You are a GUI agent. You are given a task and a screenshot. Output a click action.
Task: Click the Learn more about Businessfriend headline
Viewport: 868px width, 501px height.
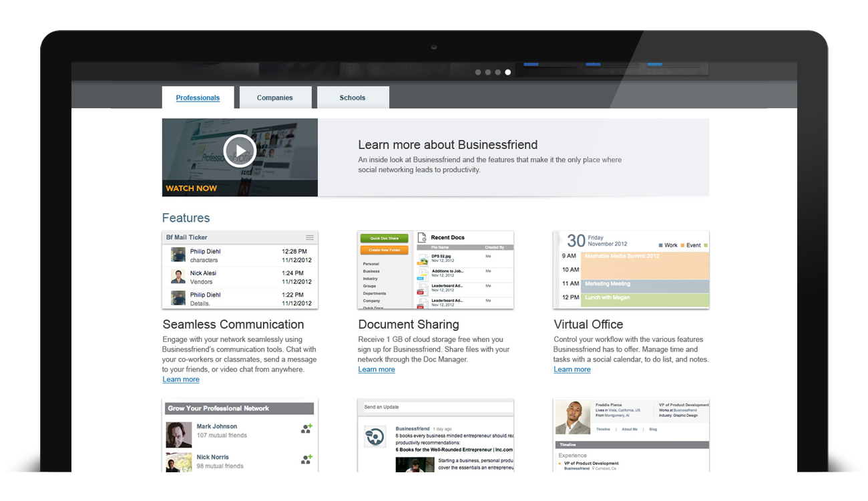coord(448,145)
